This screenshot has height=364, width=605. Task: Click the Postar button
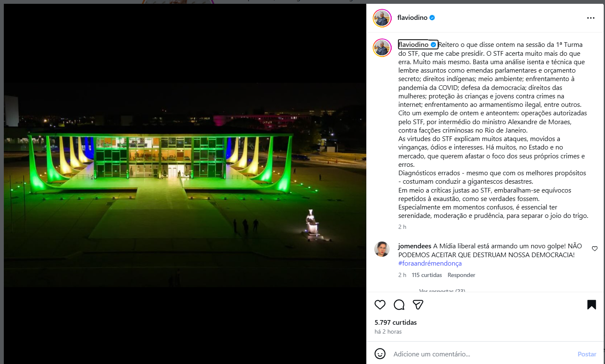point(587,354)
